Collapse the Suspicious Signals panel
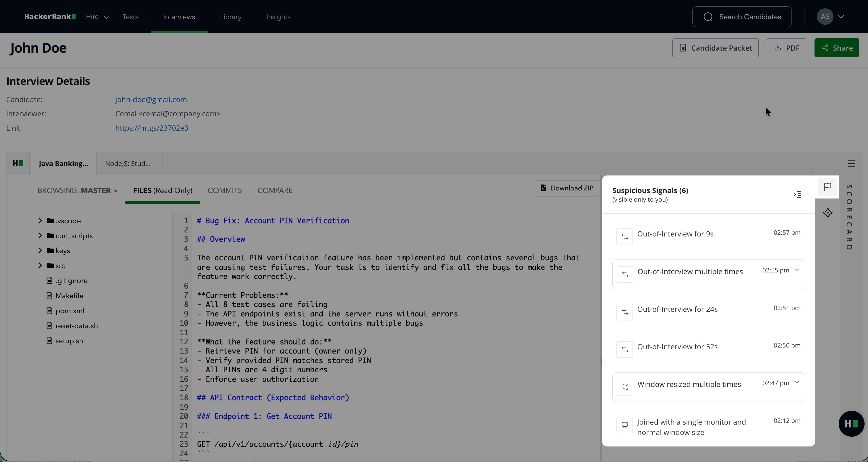The height and width of the screenshot is (462, 868). pos(797,194)
